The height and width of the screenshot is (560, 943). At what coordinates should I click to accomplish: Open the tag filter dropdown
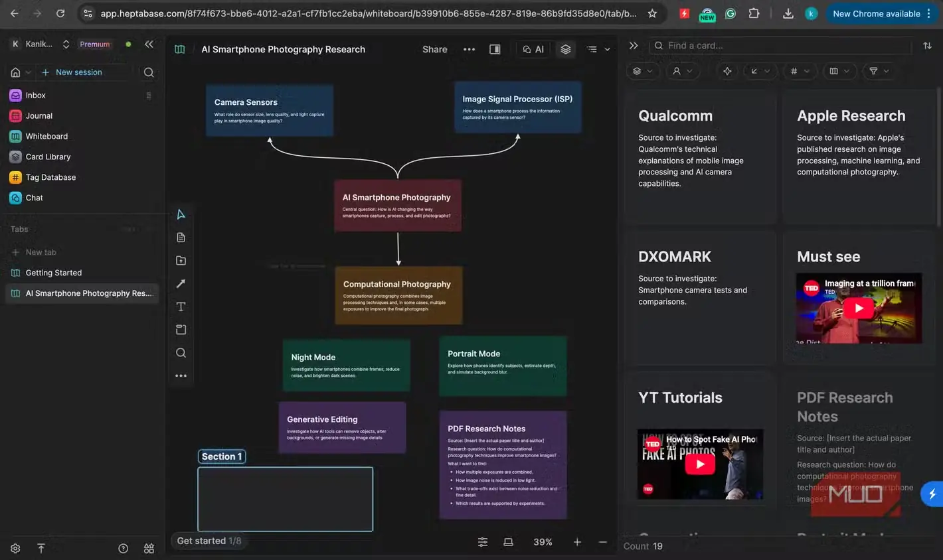pos(800,71)
